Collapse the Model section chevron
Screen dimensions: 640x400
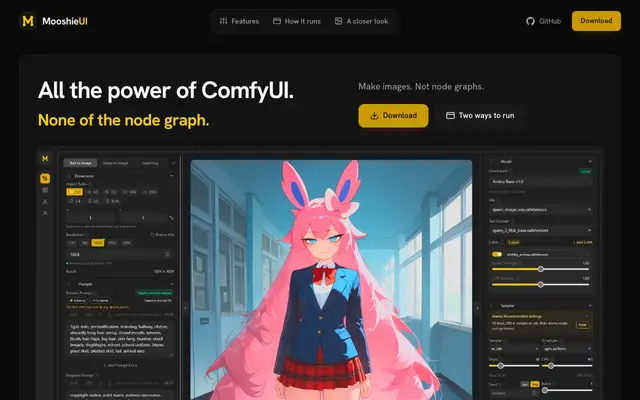pyautogui.click(x=590, y=162)
